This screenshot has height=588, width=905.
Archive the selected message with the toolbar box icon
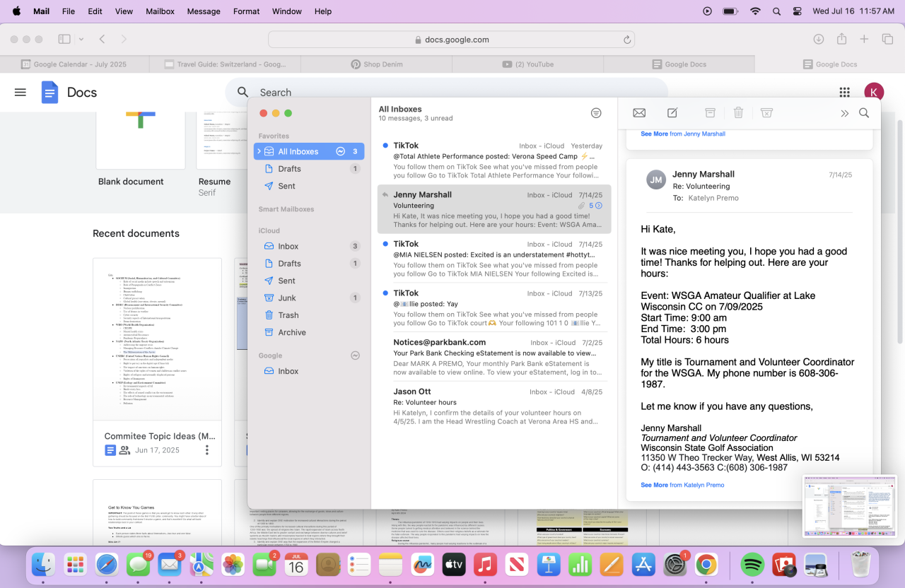point(710,113)
